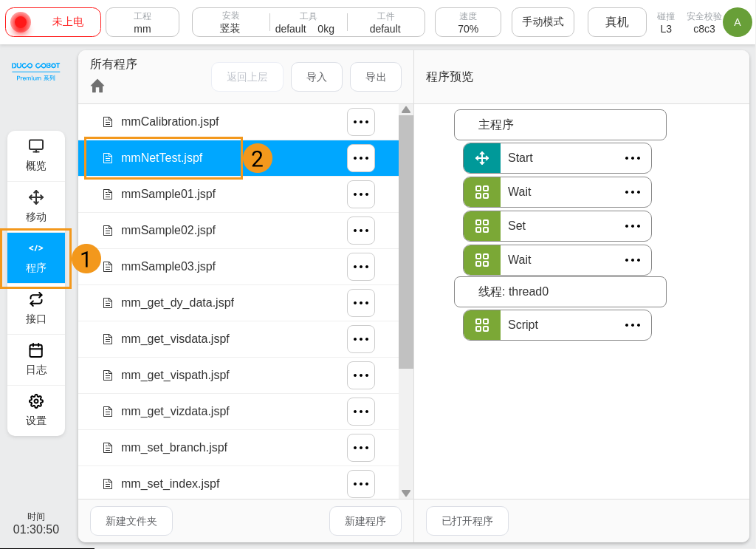Image resolution: width=756 pixels, height=549 pixels.
Task: Toggle the 未上电 power state button
Action: (52, 22)
